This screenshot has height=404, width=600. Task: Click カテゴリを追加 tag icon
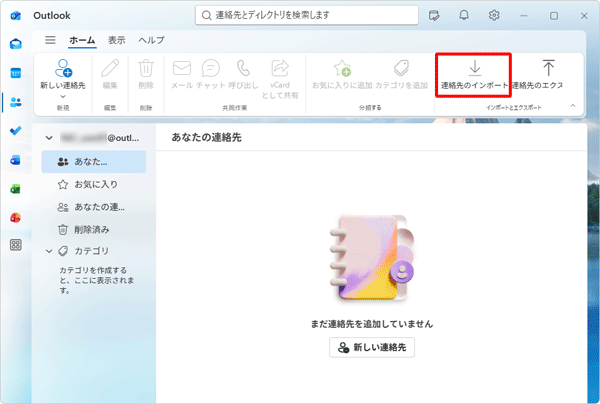401,68
